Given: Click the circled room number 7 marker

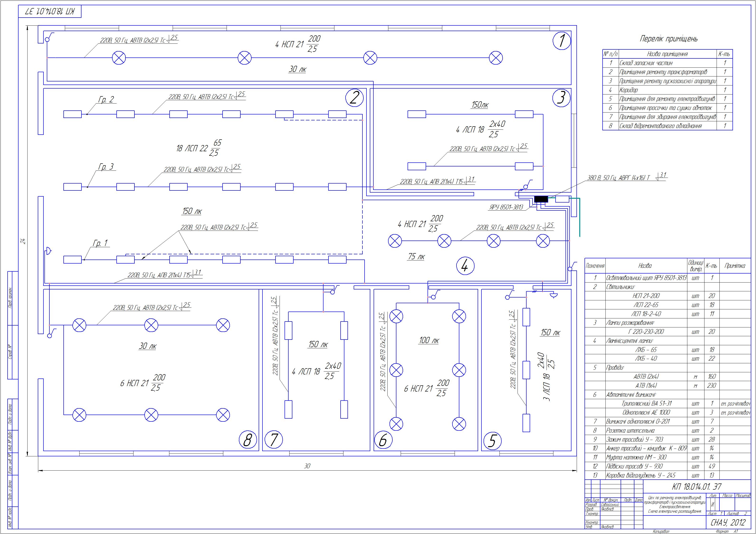Looking at the screenshot, I should (x=273, y=440).
